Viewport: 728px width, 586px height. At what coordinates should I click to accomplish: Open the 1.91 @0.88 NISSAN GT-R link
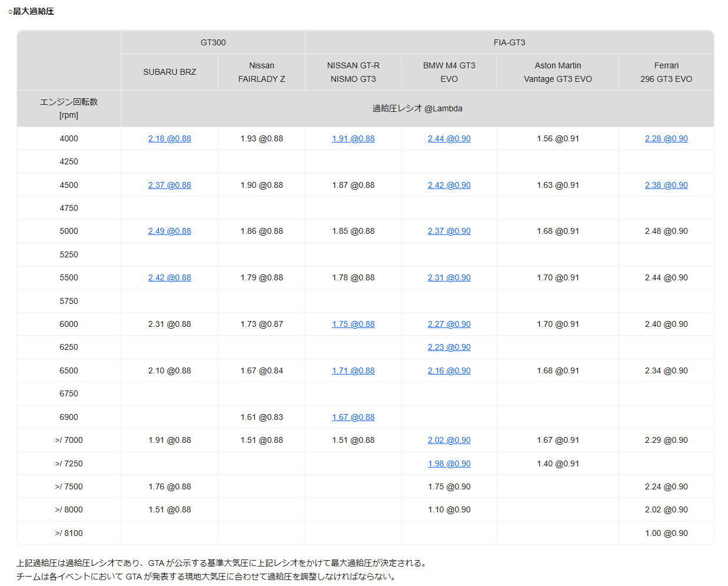pyautogui.click(x=353, y=138)
